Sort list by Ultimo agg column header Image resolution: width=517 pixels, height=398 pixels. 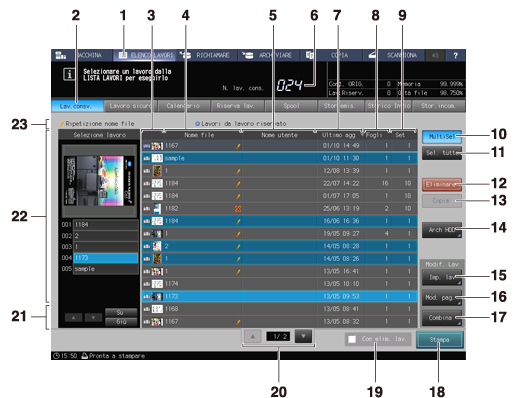coord(340,135)
